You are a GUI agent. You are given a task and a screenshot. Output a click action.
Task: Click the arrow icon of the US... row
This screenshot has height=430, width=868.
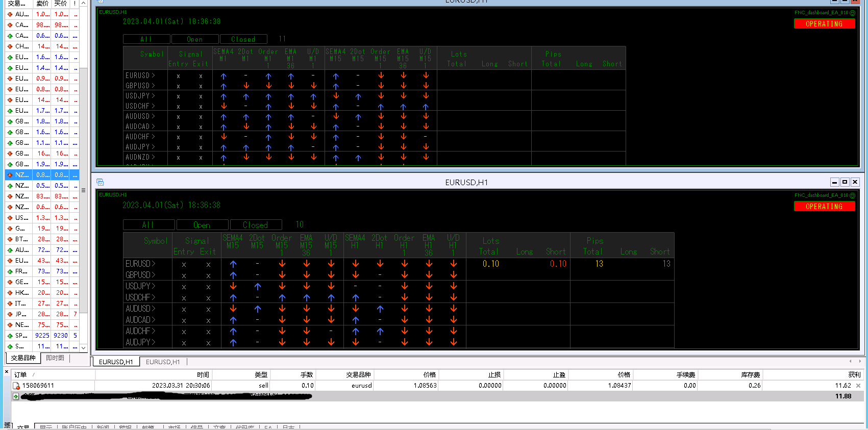(x=10, y=218)
